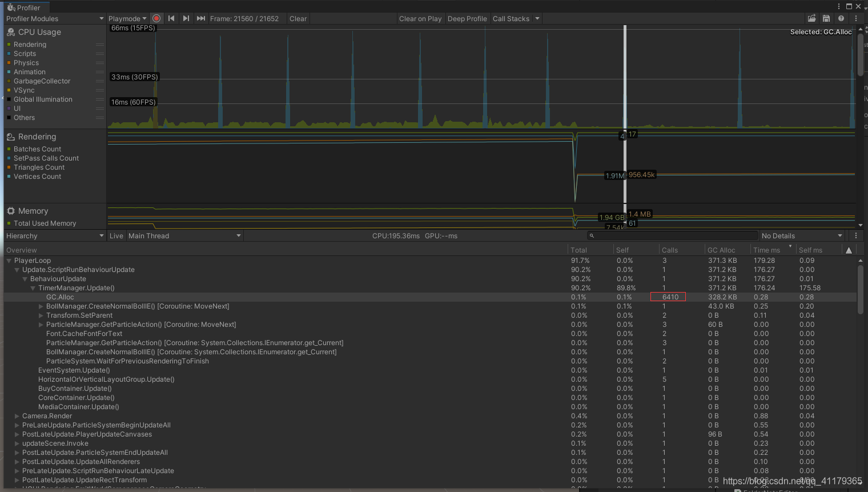Expand the Transform.SetParent row
The image size is (868, 492).
click(x=41, y=315)
